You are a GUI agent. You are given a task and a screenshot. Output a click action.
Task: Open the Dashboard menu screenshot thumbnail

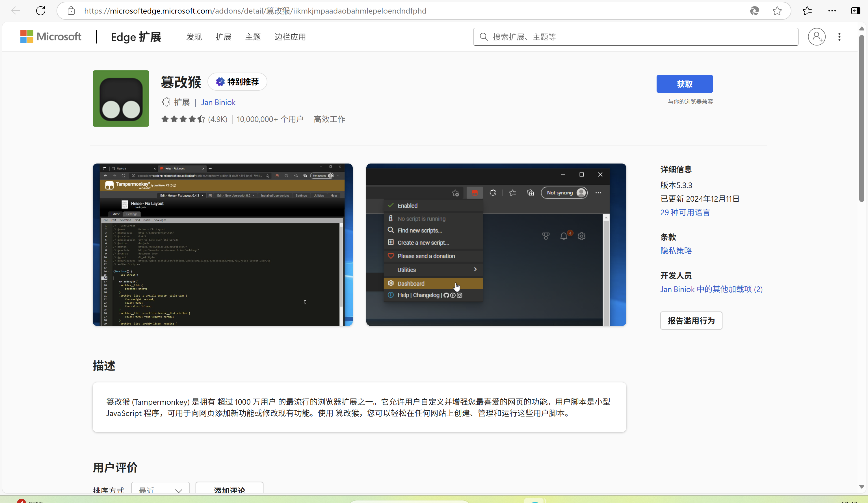click(x=496, y=245)
